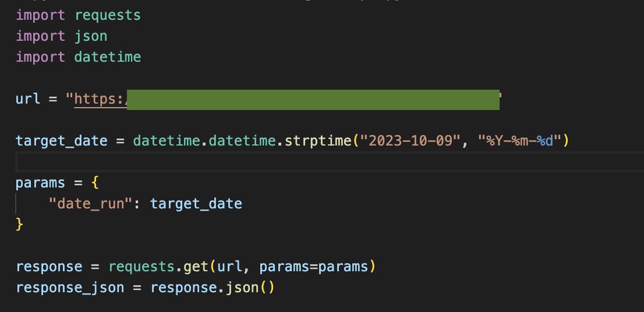
Task: Click 'requests' in the first import line
Action: (108, 15)
